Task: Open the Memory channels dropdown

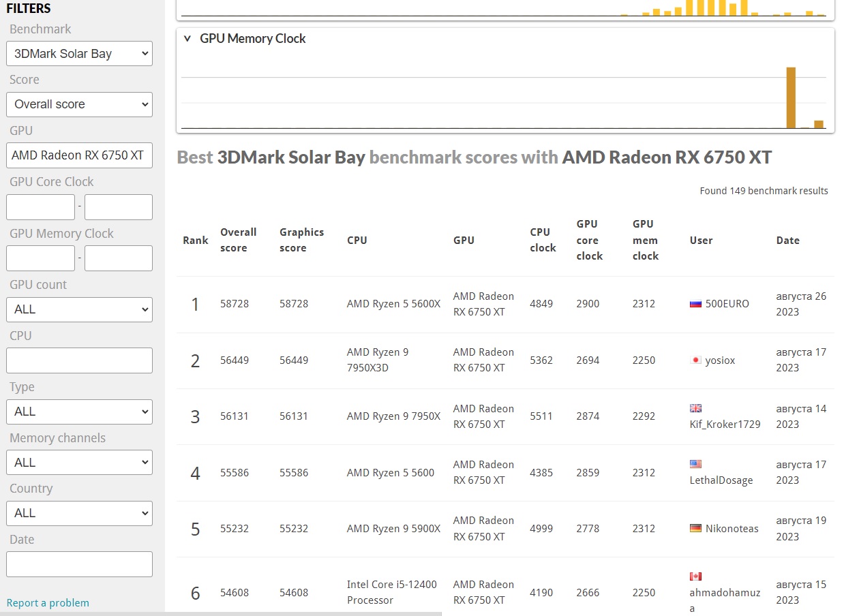Action: click(79, 463)
